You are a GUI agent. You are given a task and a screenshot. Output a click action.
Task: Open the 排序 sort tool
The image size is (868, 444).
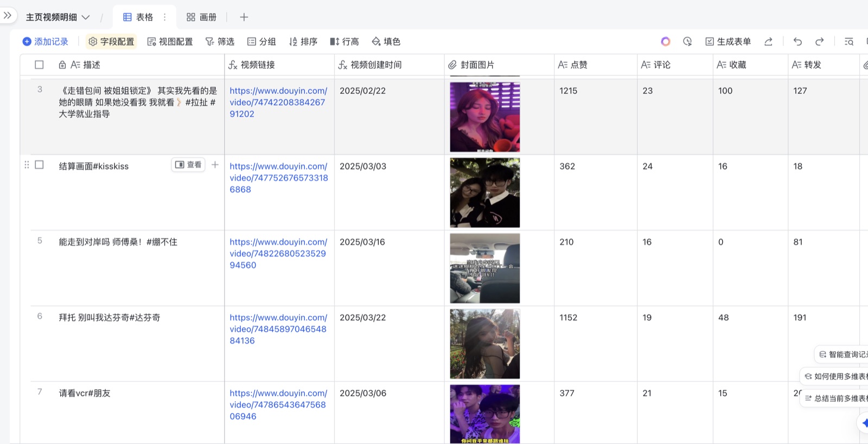tap(303, 42)
